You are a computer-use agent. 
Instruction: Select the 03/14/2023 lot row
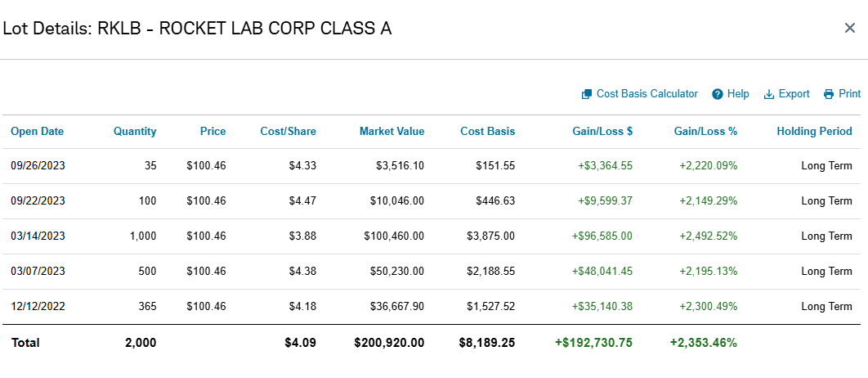(432, 236)
